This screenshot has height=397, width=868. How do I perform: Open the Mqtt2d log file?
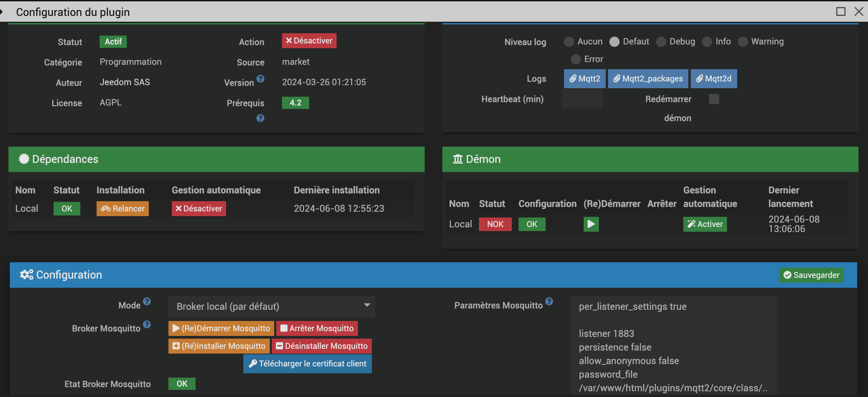tap(713, 79)
